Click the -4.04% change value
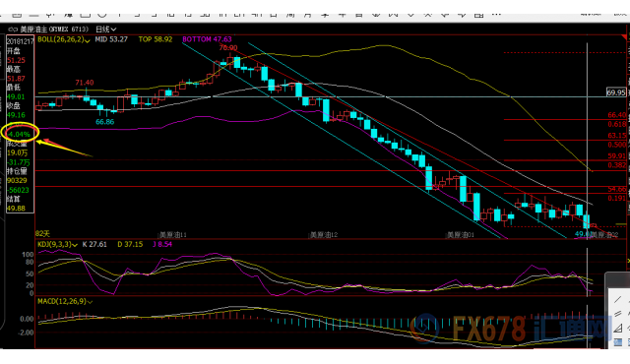The width and height of the screenshot is (630, 364). tap(20, 134)
